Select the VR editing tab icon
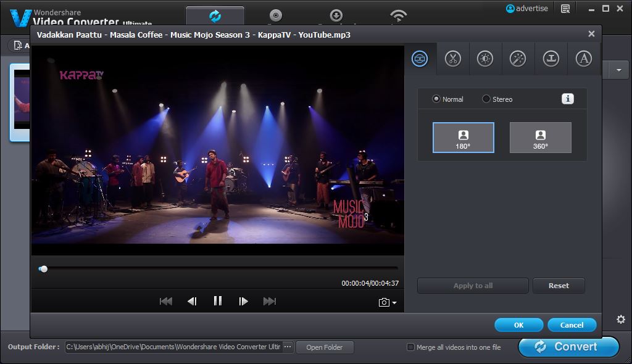632x364 pixels. click(419, 59)
